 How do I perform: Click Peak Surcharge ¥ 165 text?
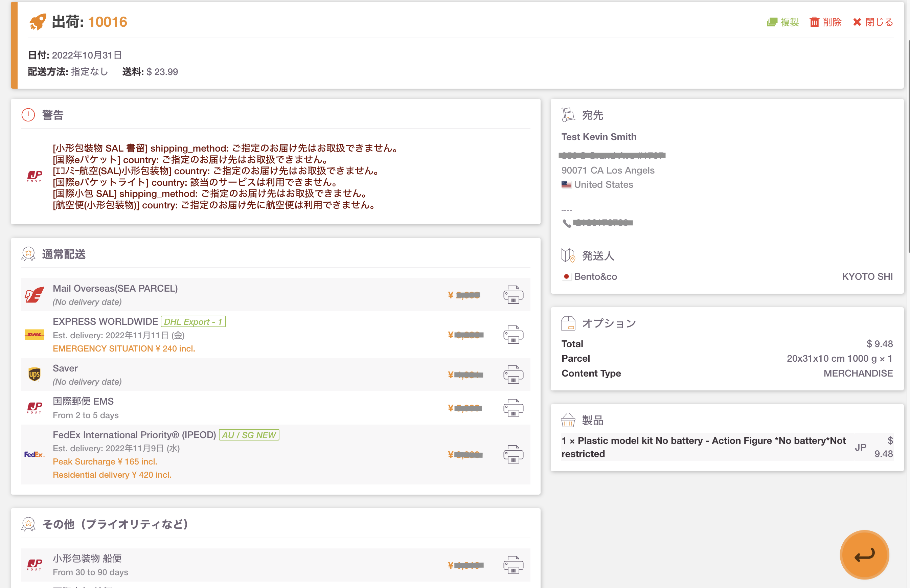105,461
